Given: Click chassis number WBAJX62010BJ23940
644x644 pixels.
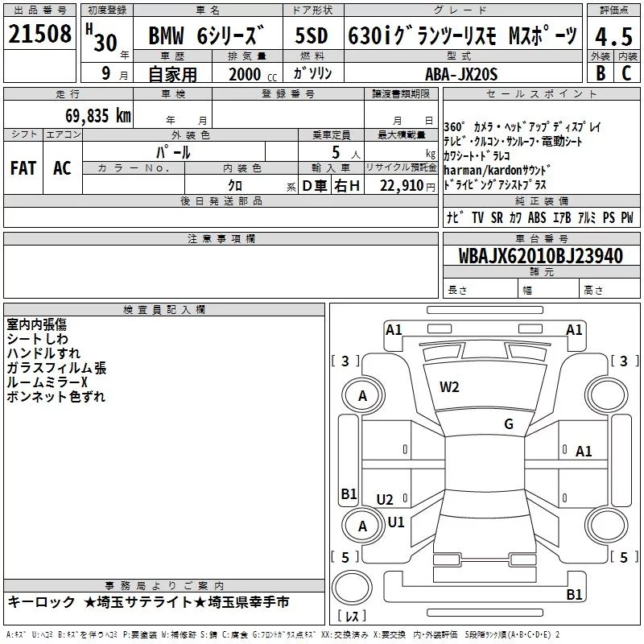Looking at the screenshot, I should pyautogui.click(x=541, y=255).
